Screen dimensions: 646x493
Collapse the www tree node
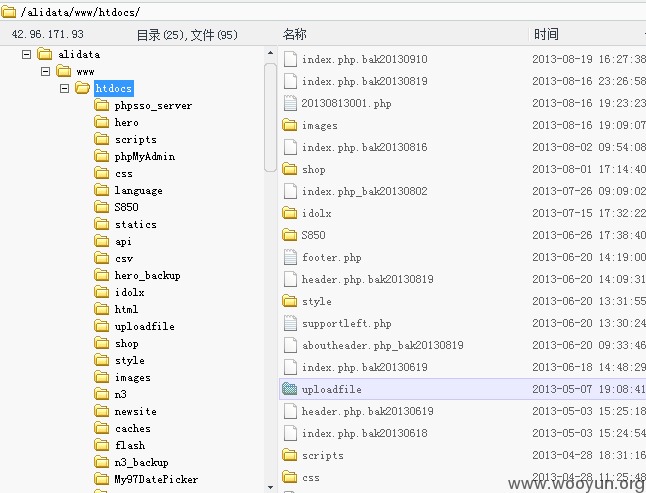coord(45,72)
